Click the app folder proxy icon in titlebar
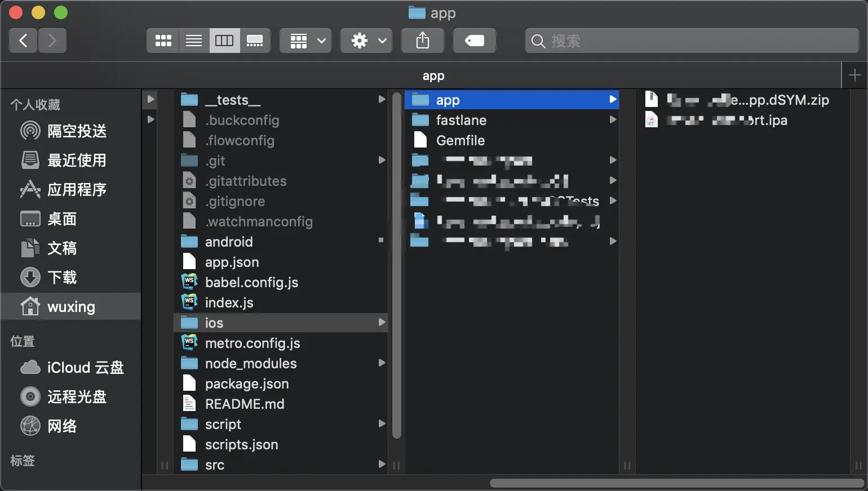 coord(417,12)
